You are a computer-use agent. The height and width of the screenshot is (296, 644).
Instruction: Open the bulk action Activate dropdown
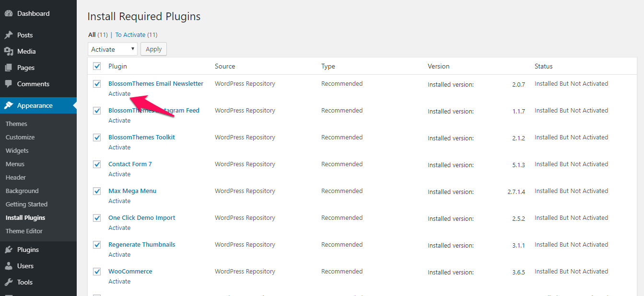[x=113, y=49]
